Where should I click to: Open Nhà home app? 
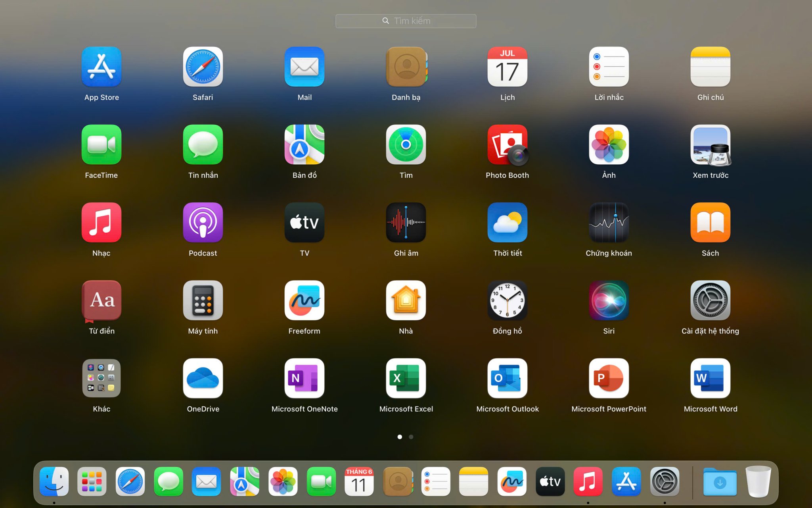[406, 300]
